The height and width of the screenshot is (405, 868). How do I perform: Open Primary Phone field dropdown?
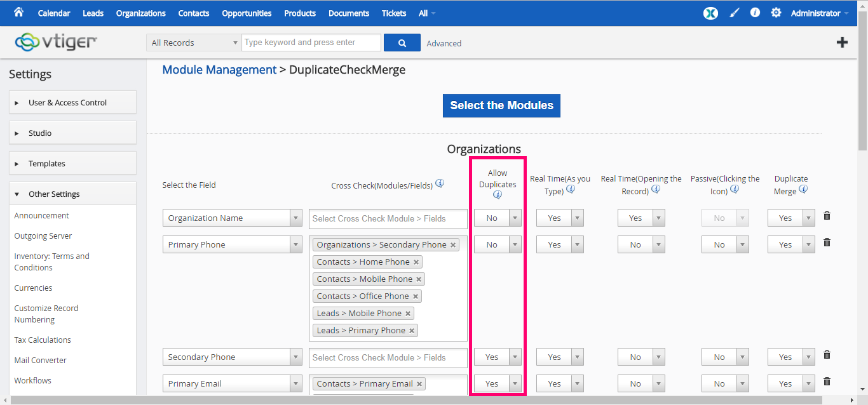233,244
